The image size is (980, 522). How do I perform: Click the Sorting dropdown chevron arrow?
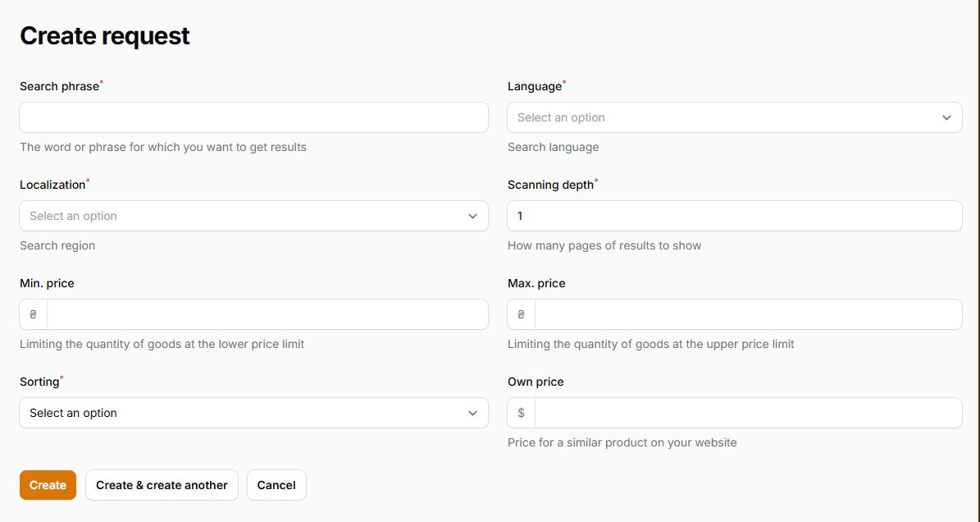click(472, 413)
